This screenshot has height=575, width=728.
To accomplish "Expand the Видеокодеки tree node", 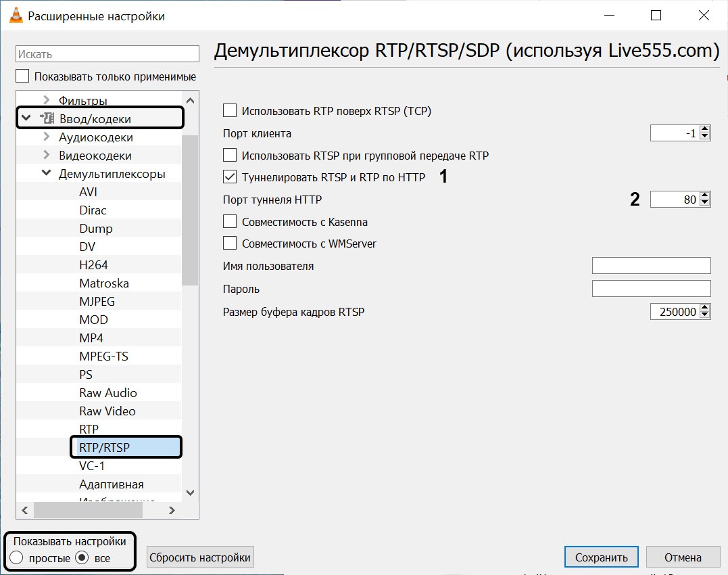I will (x=47, y=155).
